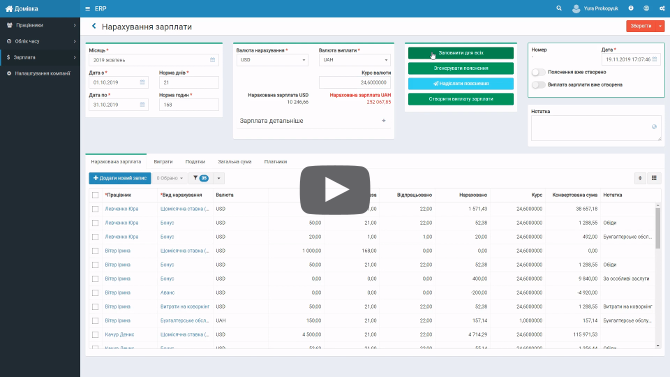This screenshot has width=670, height=377.
Task: Click the info circle icon in top bar
Action: point(631,8)
